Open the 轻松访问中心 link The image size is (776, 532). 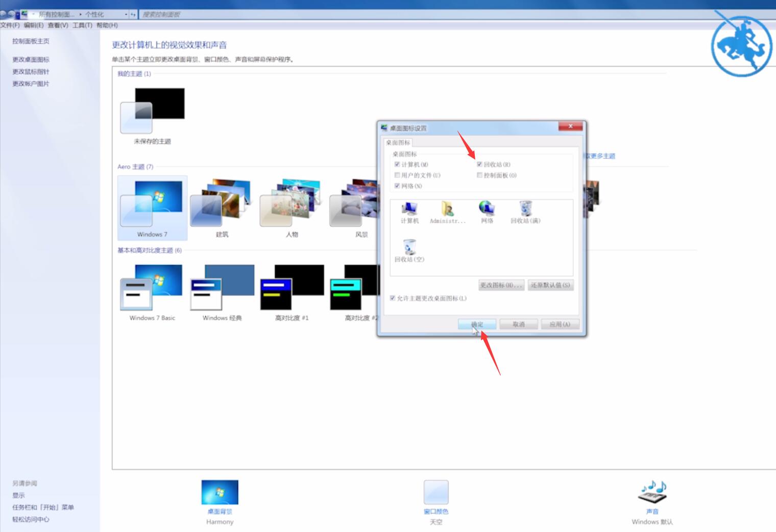[31, 519]
